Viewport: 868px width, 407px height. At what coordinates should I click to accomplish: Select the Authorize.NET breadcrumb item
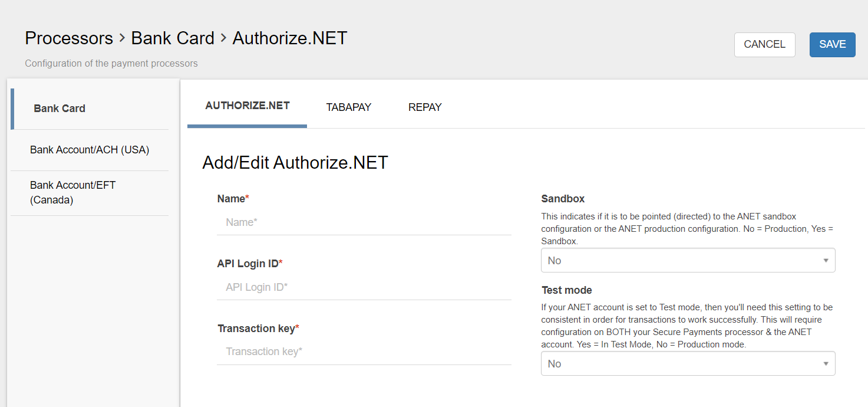(x=290, y=38)
